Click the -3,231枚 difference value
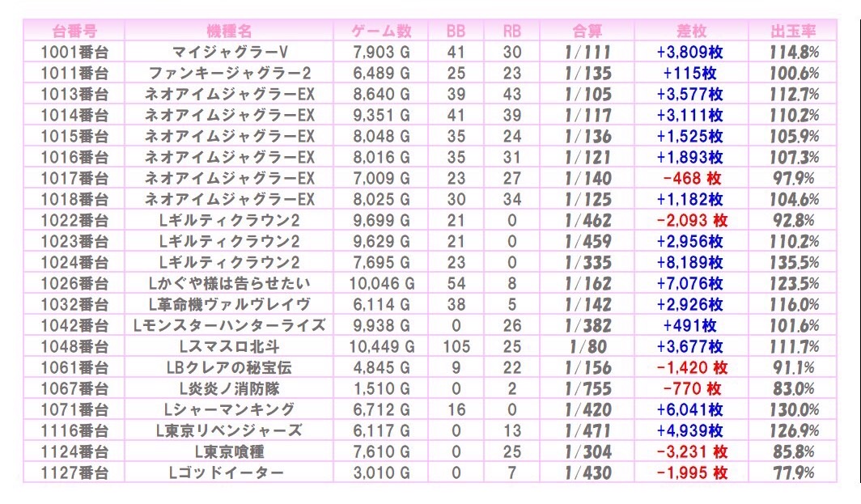The image size is (861, 504). pos(691,451)
